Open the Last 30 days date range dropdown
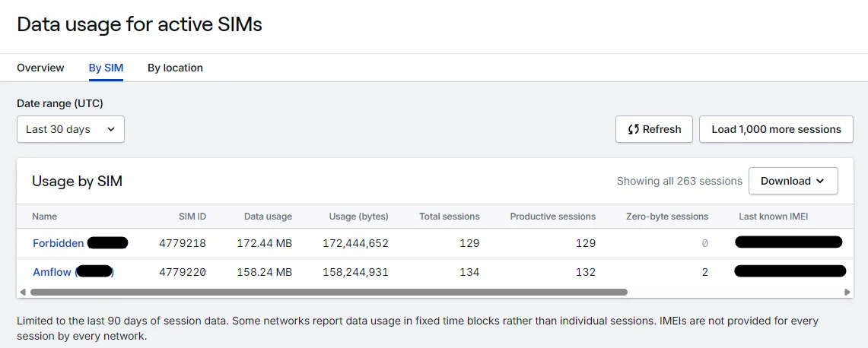 [x=70, y=129]
